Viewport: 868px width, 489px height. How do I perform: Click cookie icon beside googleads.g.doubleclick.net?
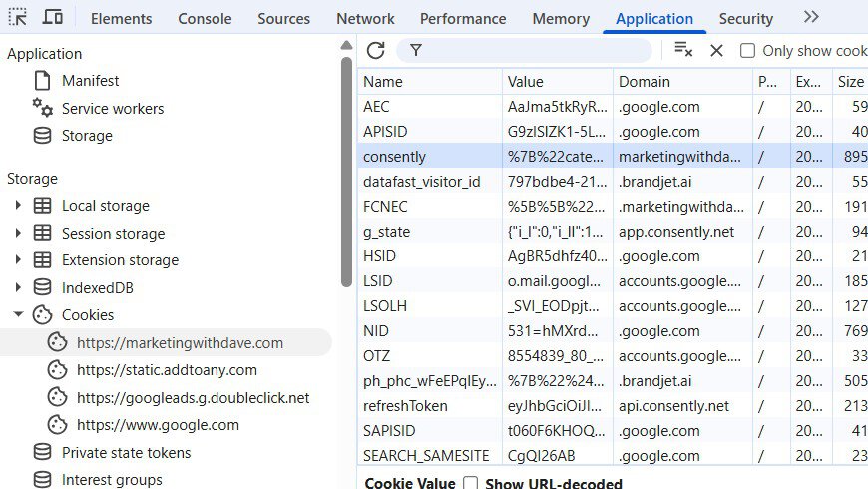(57, 397)
